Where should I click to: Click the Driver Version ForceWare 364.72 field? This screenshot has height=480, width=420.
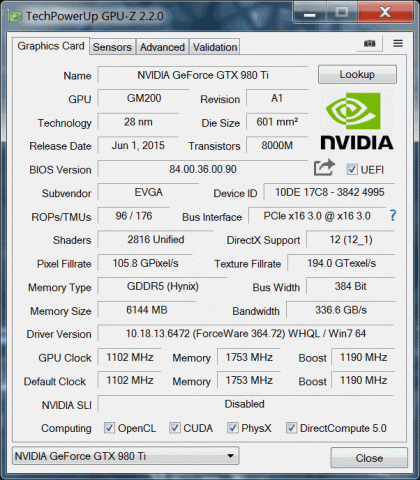coord(246,334)
